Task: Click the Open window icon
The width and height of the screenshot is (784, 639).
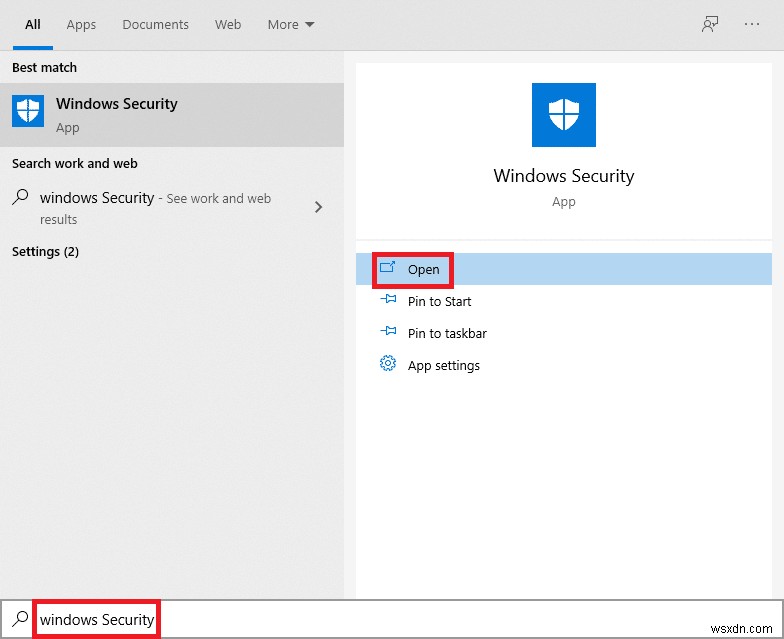Action: [388, 268]
